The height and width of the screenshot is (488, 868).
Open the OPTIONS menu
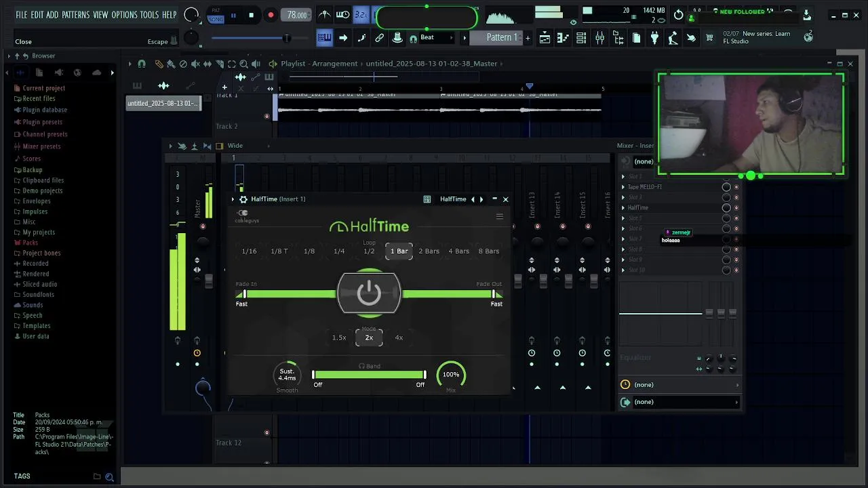pyautogui.click(x=124, y=15)
